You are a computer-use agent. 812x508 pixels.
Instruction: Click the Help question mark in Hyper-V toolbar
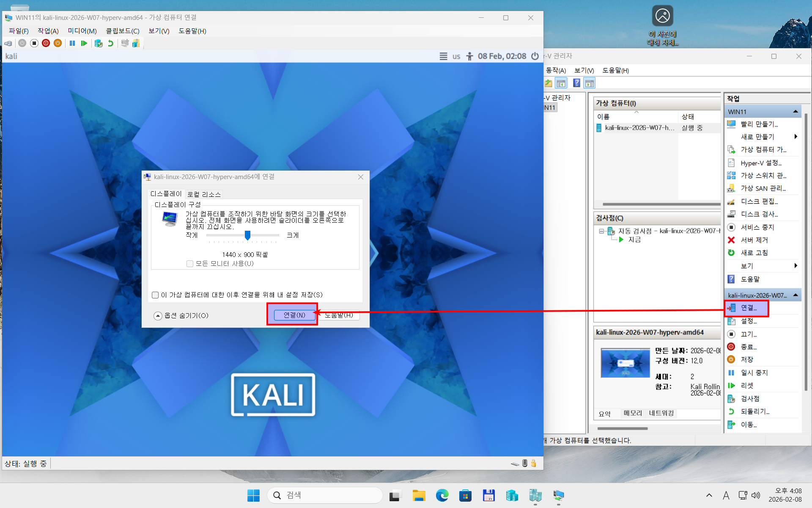(576, 83)
